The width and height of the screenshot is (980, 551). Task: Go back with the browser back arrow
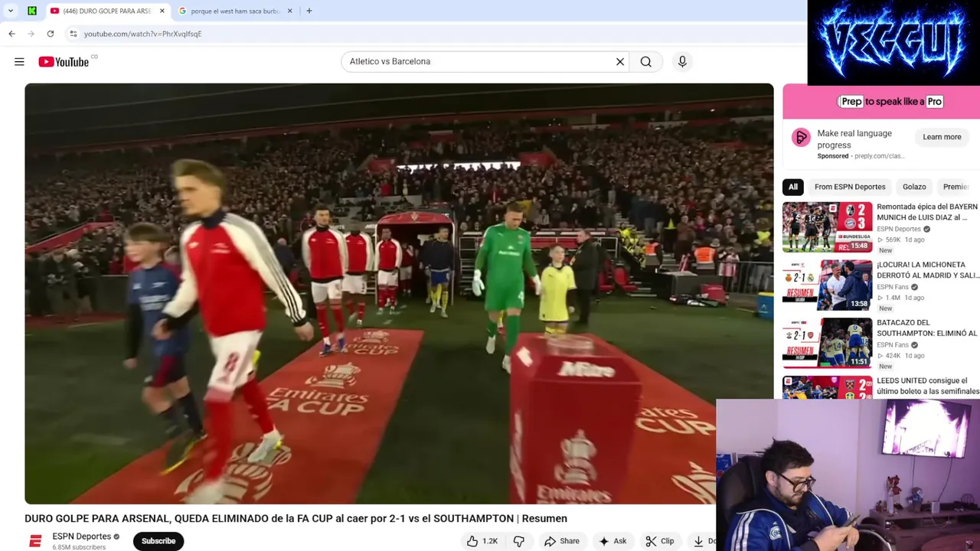[x=11, y=34]
